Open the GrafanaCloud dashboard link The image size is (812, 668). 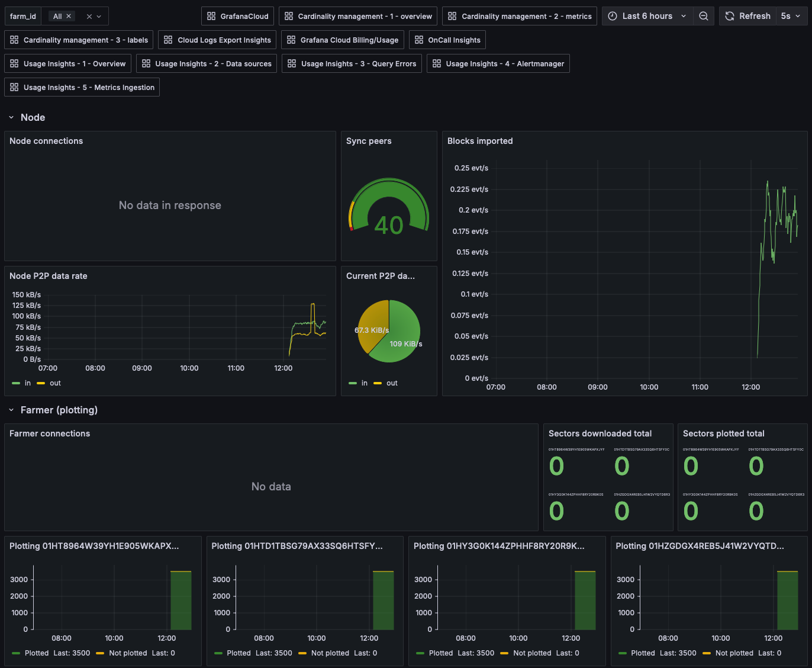[237, 16]
